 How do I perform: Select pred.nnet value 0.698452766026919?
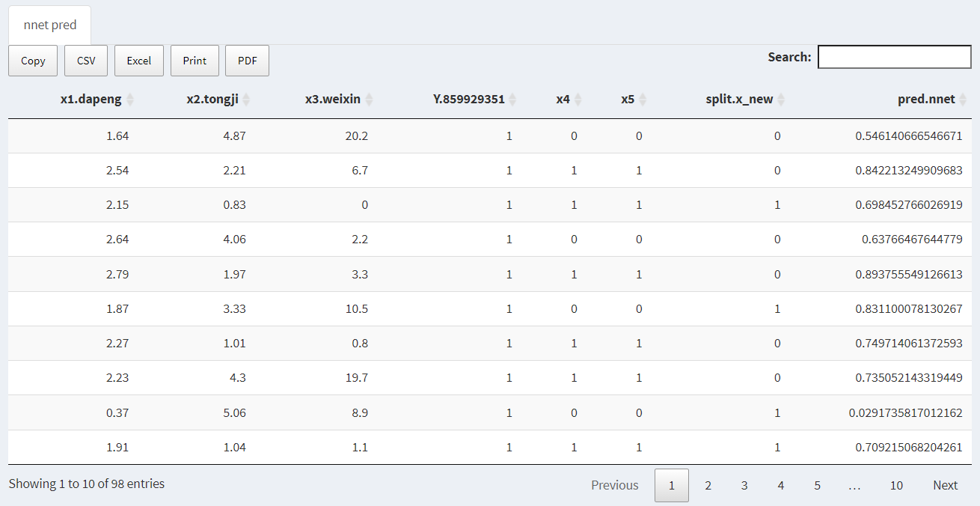(x=909, y=205)
